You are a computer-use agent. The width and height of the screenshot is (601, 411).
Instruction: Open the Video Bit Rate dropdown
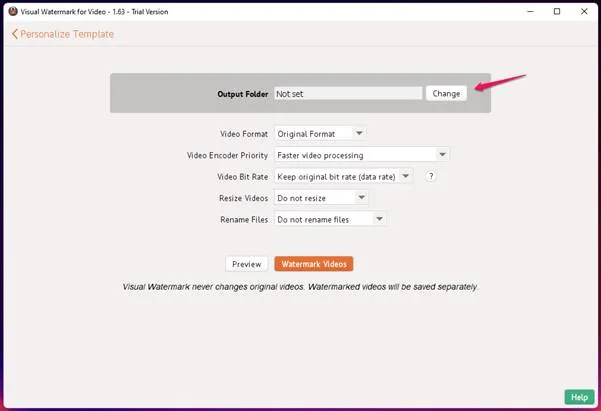click(343, 177)
